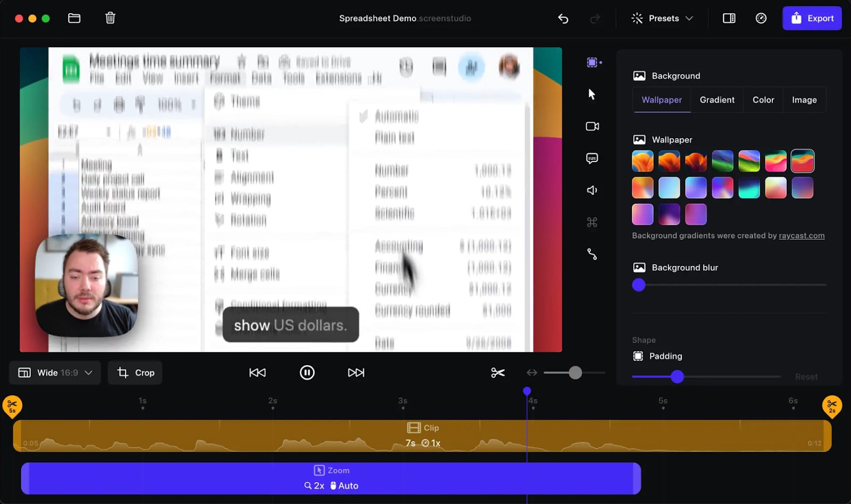Select the Zoom 2x Auto segment

(331, 478)
